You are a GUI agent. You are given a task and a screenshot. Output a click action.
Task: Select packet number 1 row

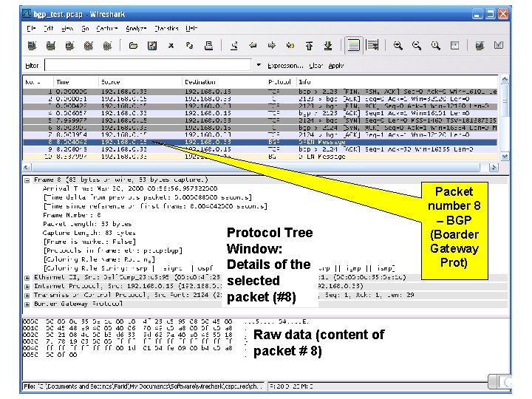[x=260, y=92]
